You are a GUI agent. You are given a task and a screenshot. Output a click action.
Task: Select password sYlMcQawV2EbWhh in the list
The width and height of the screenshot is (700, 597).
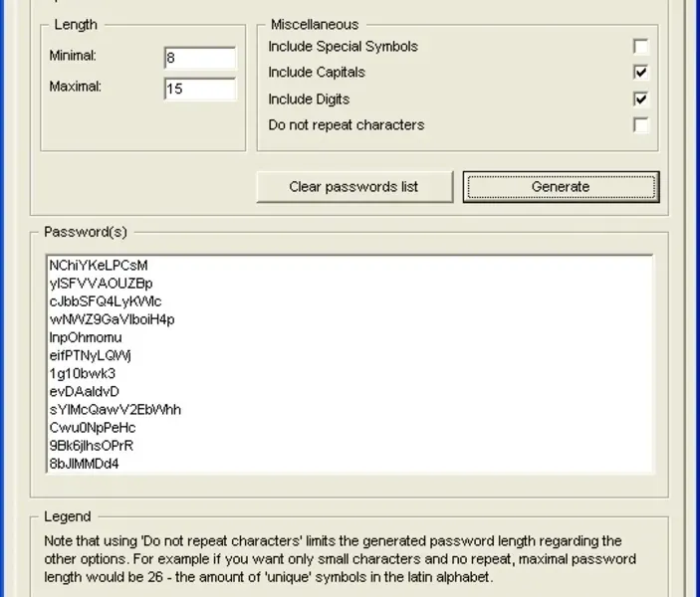pyautogui.click(x=115, y=409)
